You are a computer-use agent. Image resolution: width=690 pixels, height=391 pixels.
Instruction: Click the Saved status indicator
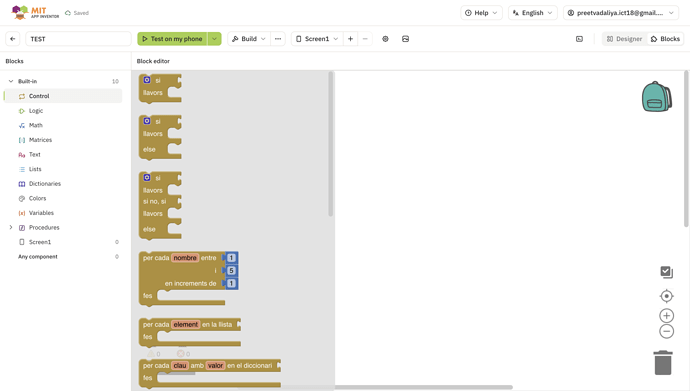(x=77, y=13)
